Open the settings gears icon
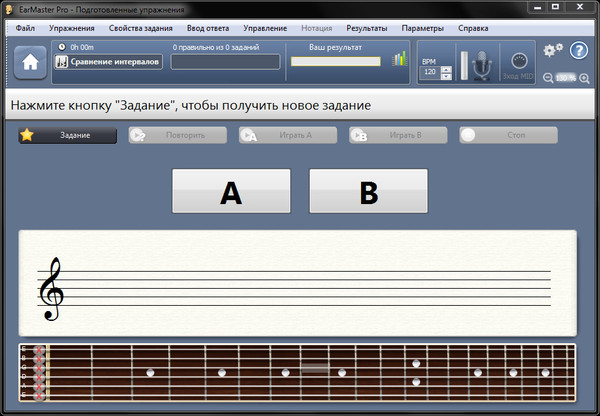This screenshot has height=416, width=600. point(552,50)
